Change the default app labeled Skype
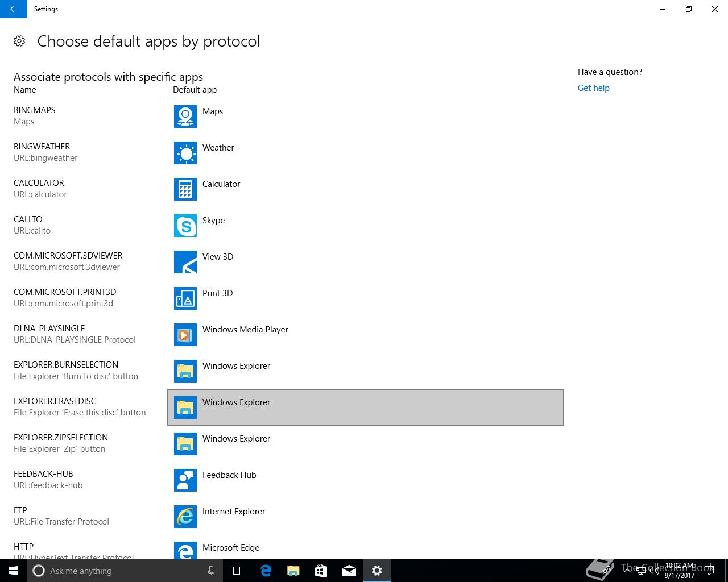Screen dimensions: 728x582 click(366, 226)
